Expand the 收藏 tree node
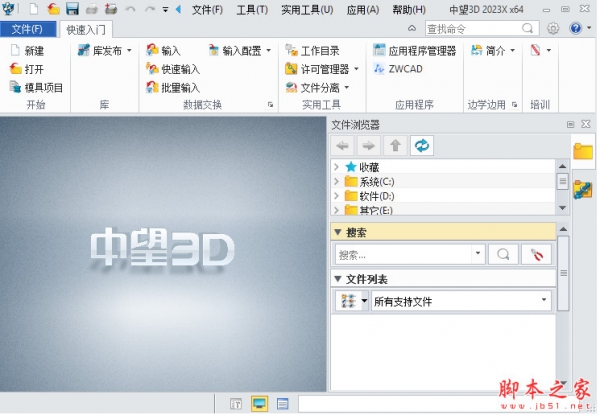The width and height of the screenshot is (600, 415). (x=336, y=167)
